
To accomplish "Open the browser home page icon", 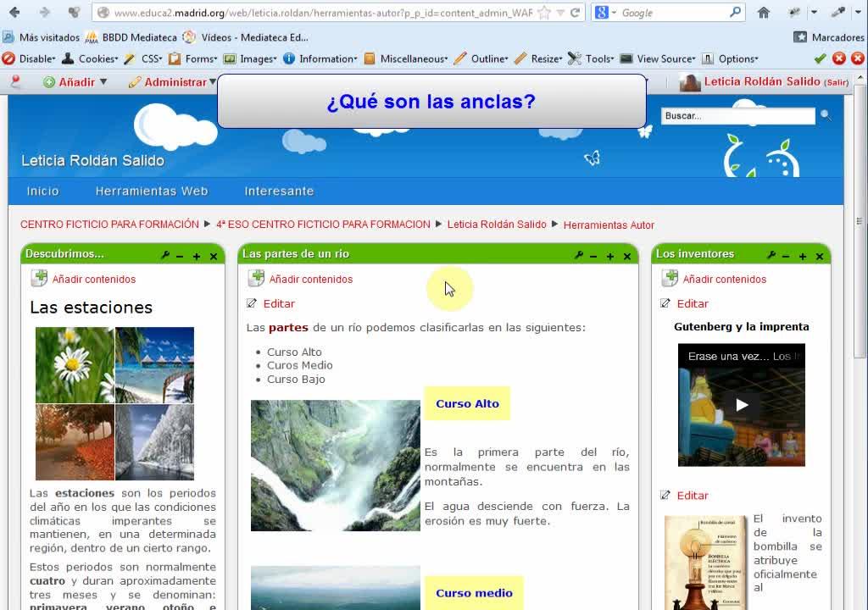I will [x=764, y=12].
